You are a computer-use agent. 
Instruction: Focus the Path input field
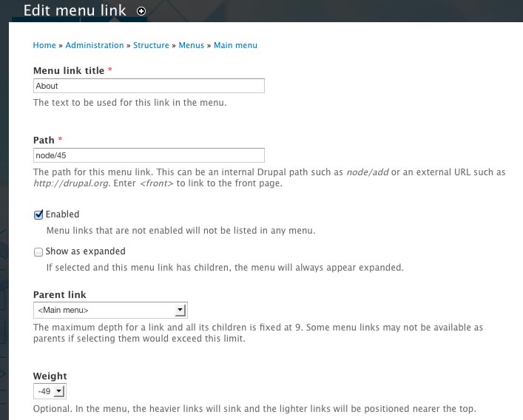(149, 155)
